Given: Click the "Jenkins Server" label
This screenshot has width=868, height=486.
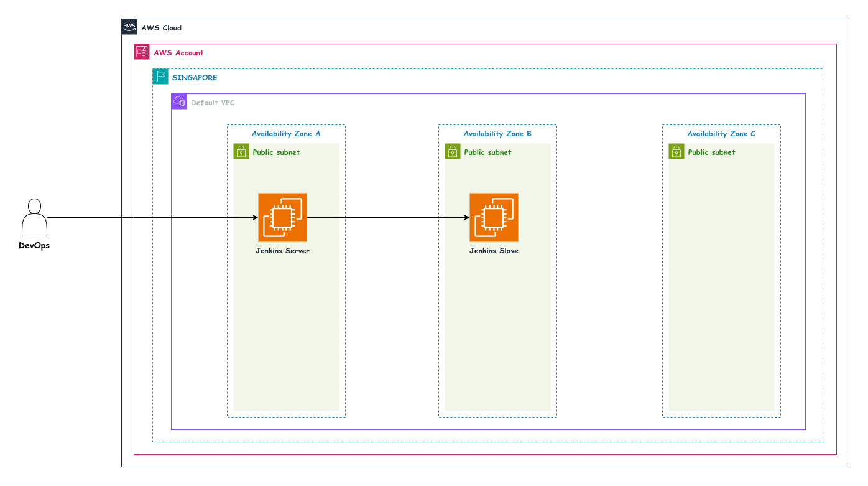Looking at the screenshot, I should pyautogui.click(x=282, y=251).
